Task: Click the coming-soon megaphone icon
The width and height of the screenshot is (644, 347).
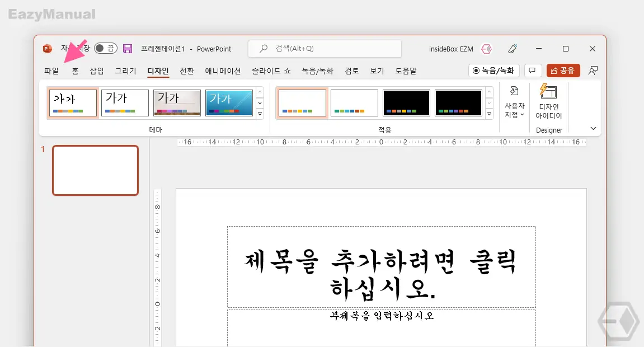Action: 512,49
